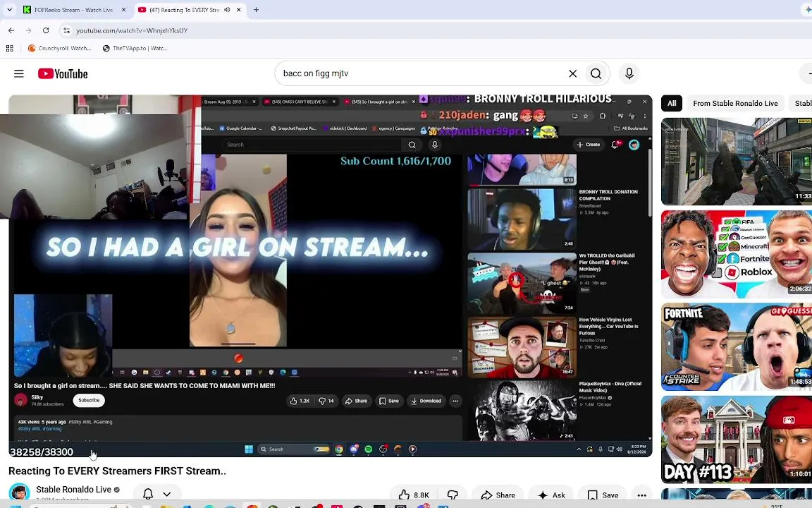Open the Roblox Fortnite checklist thumbnail video
The image size is (812, 508).
pyautogui.click(x=737, y=254)
